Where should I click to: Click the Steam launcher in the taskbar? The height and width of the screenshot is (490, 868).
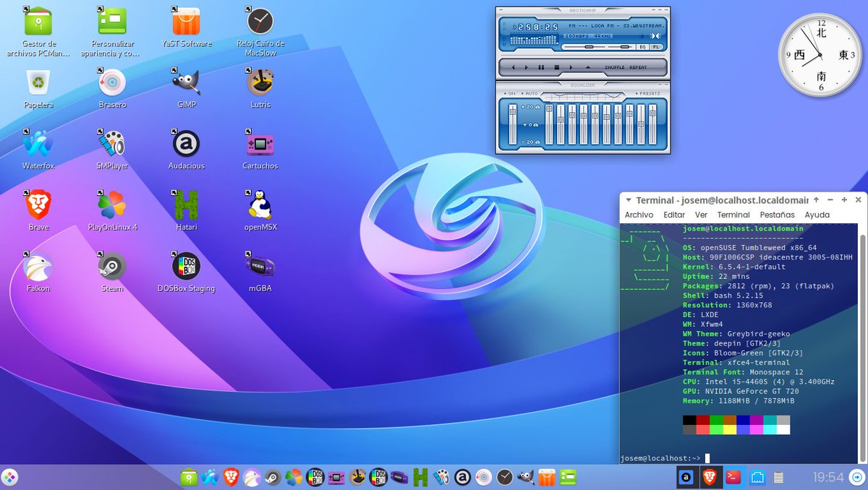tap(273, 477)
